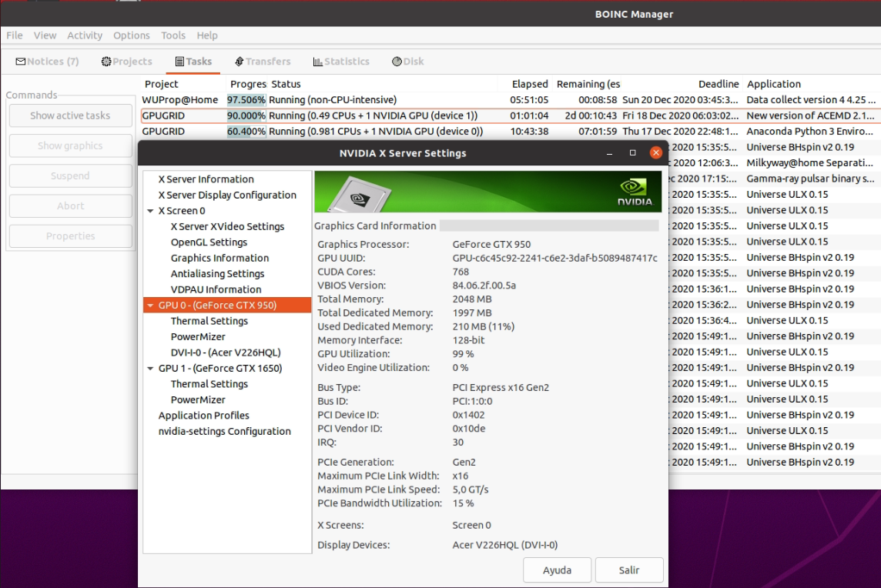Viewport: 881px width, 588px height.
Task: Open the File menu
Action: coord(15,35)
